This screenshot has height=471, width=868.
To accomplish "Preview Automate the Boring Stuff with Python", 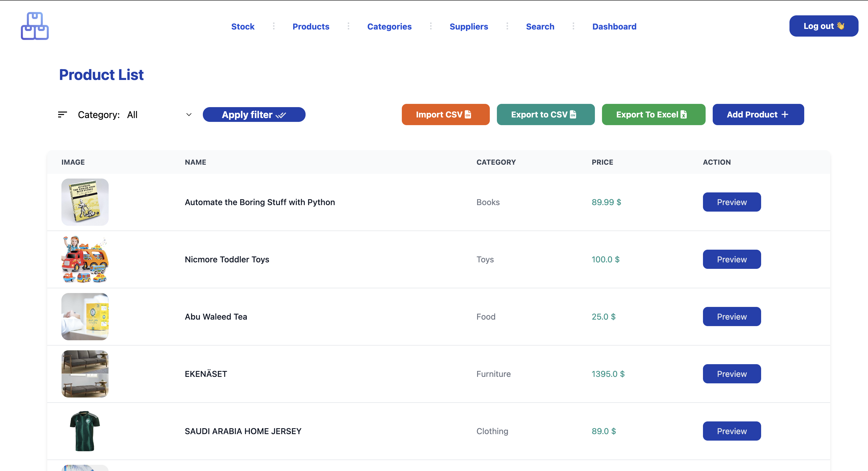I will pos(732,202).
